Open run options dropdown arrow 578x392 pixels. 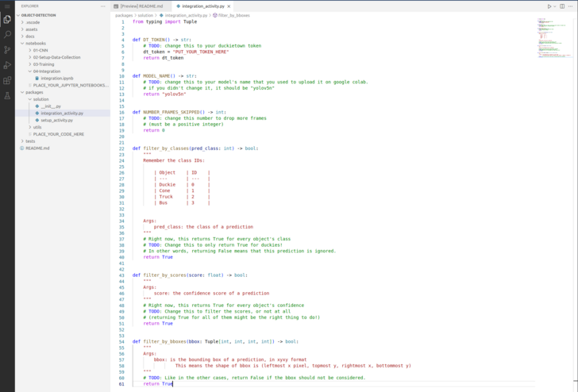click(x=554, y=6)
